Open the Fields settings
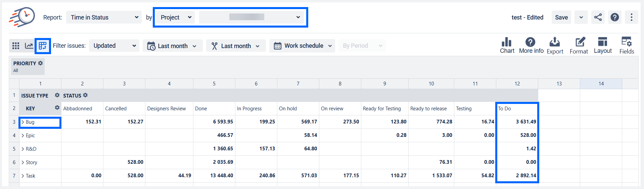 pyautogui.click(x=627, y=45)
